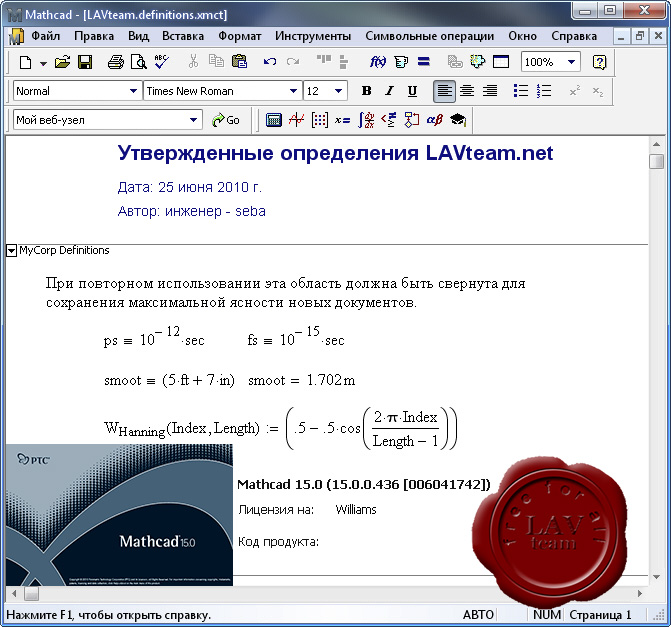The image size is (671, 627).
Task: Open the Greek symbols αβ toolbar
Action: (x=434, y=120)
